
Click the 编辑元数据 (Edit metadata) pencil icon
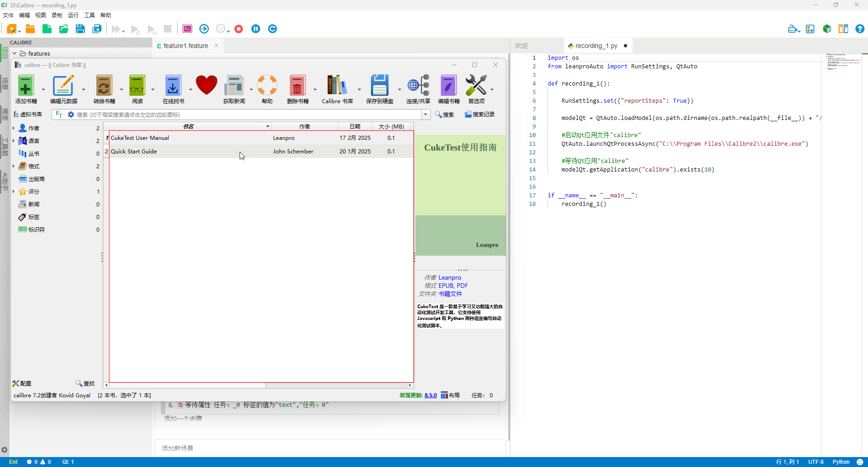click(63, 86)
